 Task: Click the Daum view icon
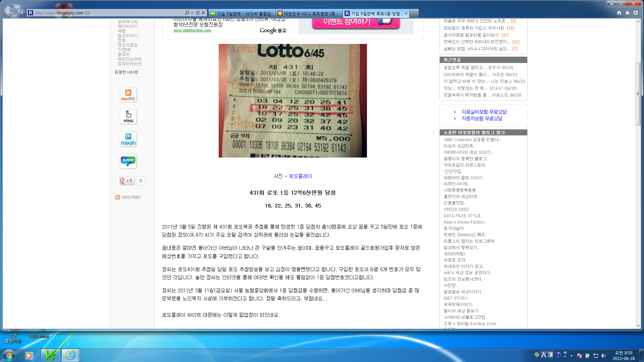click(128, 117)
